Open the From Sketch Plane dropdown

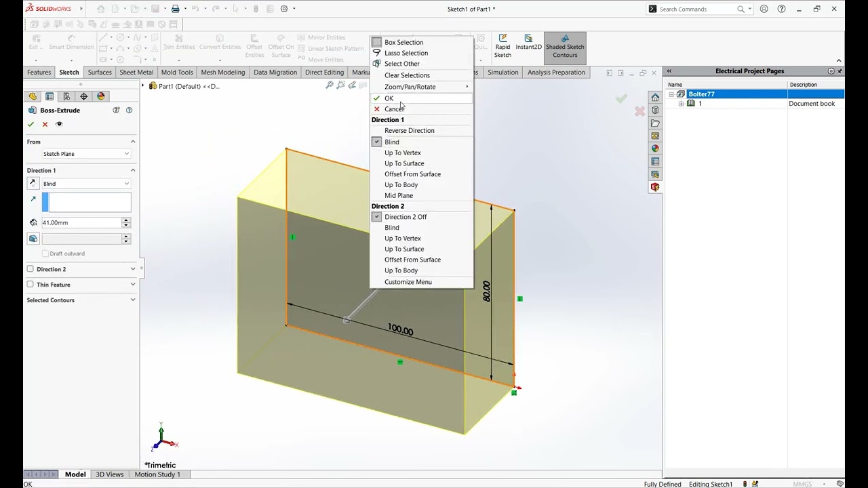(86, 154)
